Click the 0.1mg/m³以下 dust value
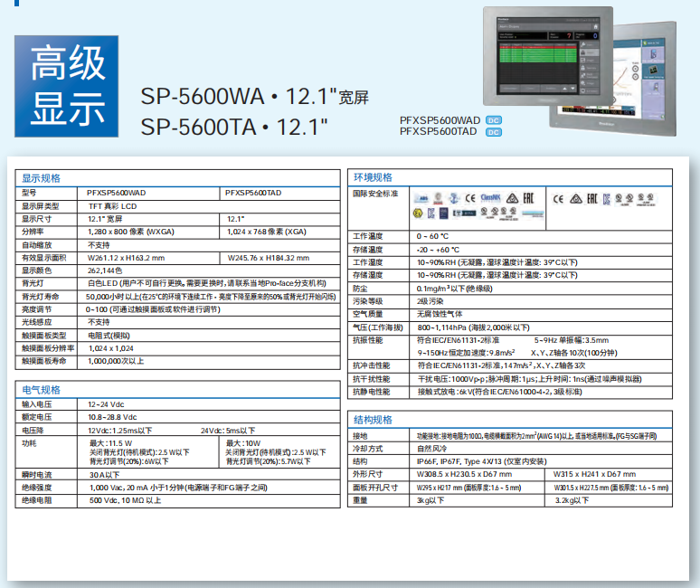 click(455, 289)
